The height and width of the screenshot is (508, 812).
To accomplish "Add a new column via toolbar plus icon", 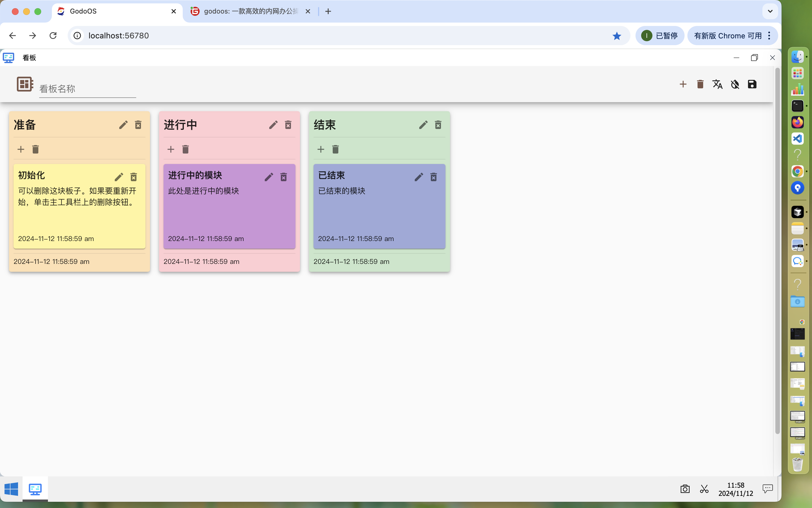I will [x=683, y=84].
